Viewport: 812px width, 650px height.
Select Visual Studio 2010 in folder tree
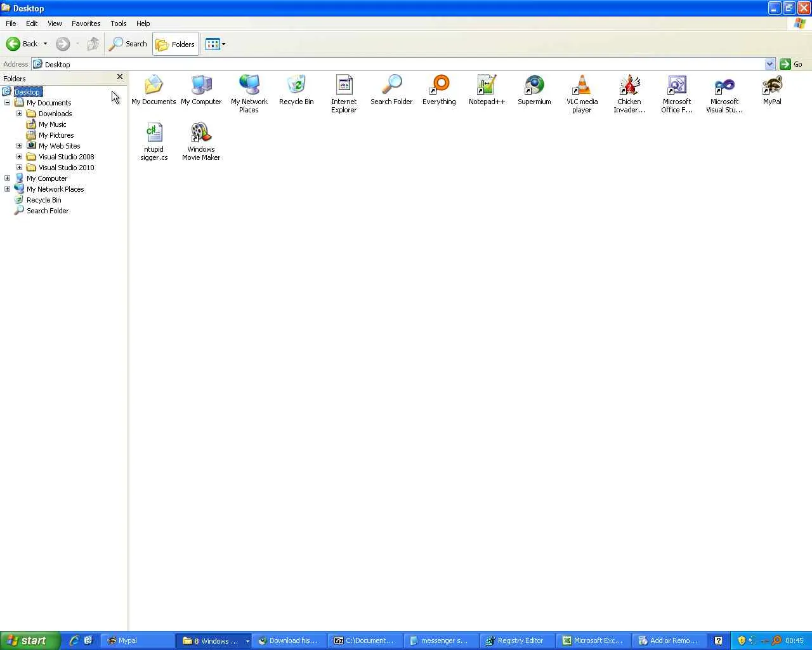click(x=66, y=168)
